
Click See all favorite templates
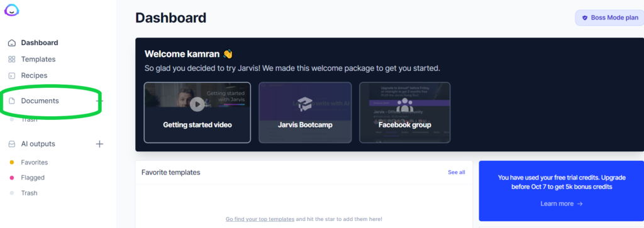(457, 172)
